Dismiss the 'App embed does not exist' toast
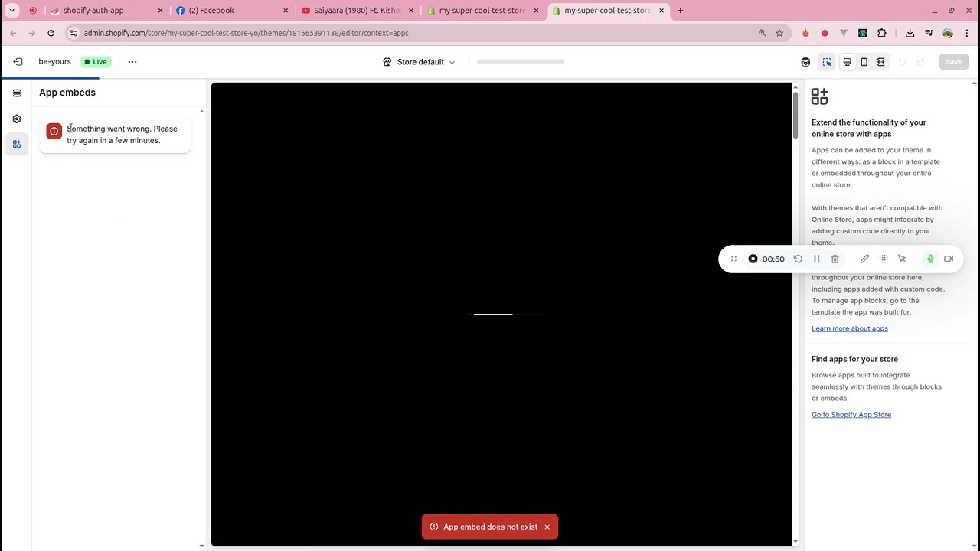980x551 pixels. pos(547,527)
